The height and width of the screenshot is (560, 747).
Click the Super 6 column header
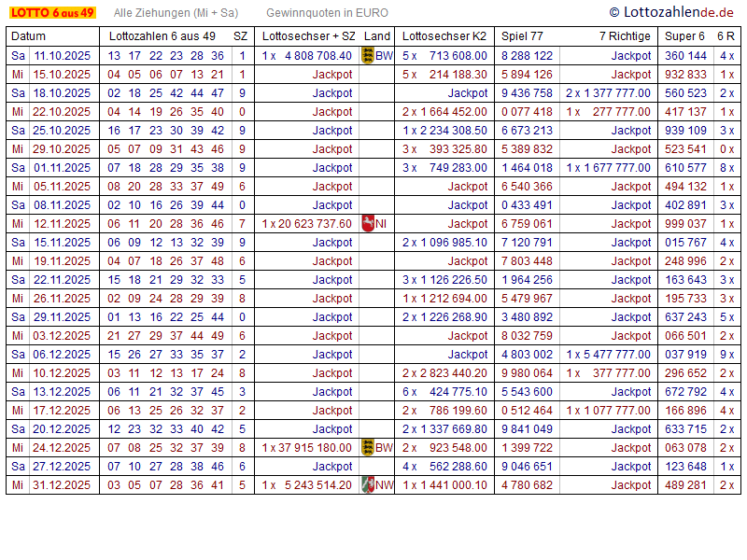click(x=684, y=35)
